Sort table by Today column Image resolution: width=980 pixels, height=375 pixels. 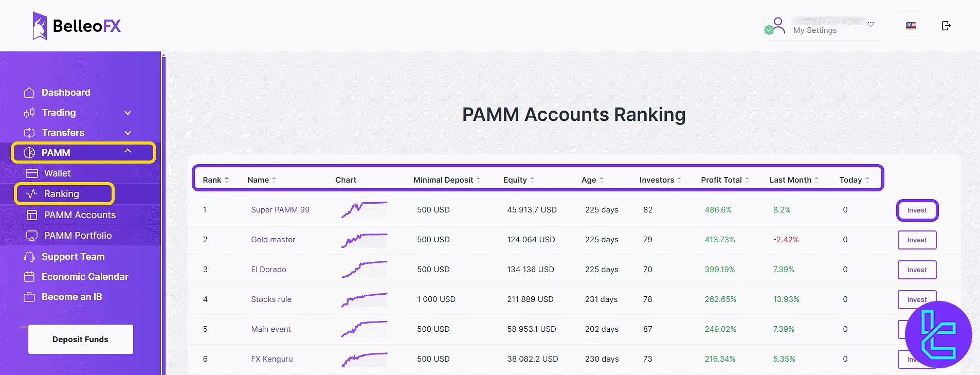click(854, 180)
